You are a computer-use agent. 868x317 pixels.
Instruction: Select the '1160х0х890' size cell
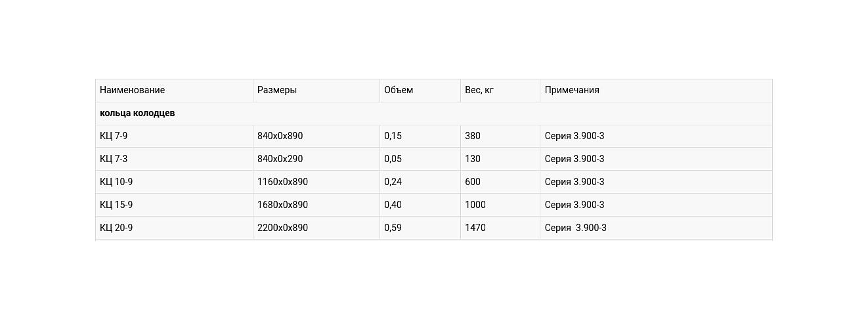tap(282, 182)
